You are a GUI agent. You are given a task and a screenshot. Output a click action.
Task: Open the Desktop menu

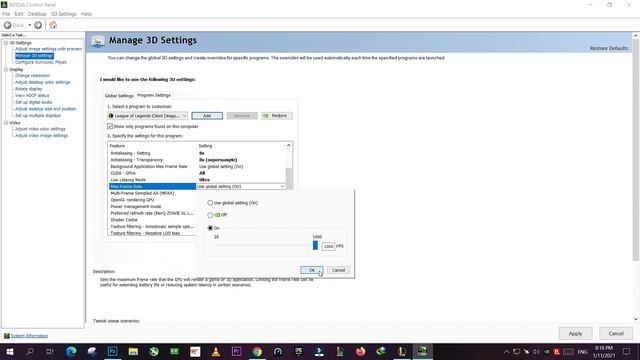pos(37,14)
